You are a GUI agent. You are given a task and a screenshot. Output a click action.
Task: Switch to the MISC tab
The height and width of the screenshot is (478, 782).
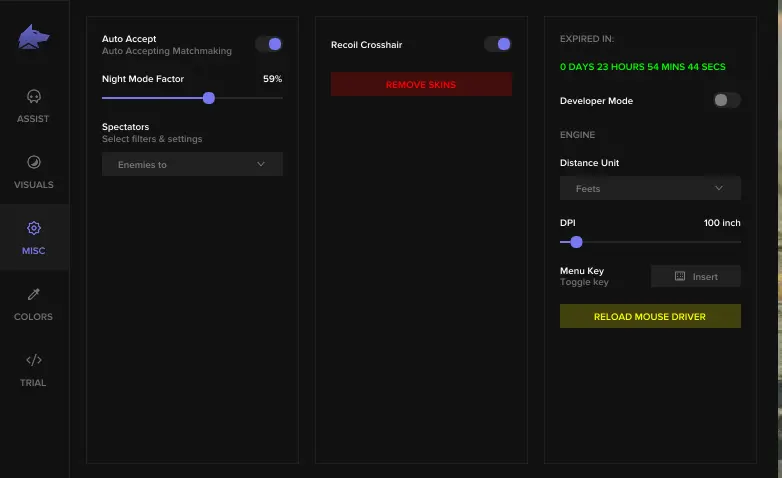pyautogui.click(x=33, y=238)
